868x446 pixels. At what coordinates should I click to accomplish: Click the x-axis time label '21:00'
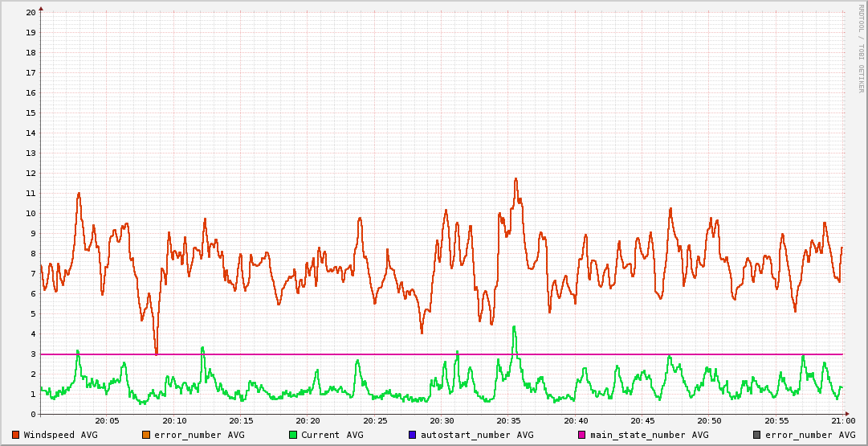click(842, 422)
